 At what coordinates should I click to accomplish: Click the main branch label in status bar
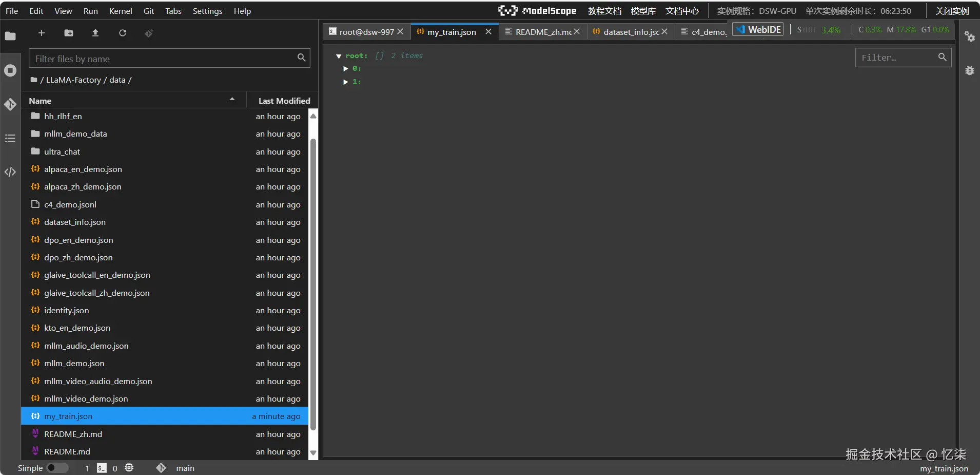tap(185, 468)
